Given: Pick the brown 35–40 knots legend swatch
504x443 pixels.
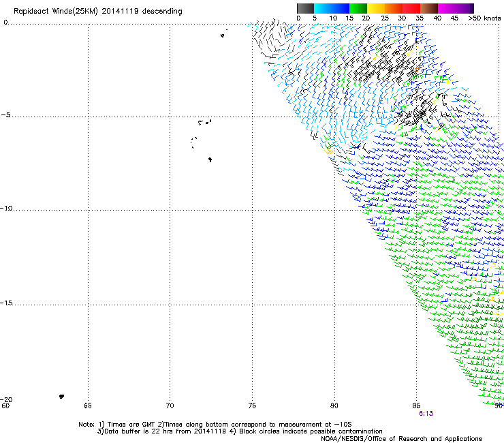Looking at the screenshot, I should pyautogui.click(x=429, y=8).
